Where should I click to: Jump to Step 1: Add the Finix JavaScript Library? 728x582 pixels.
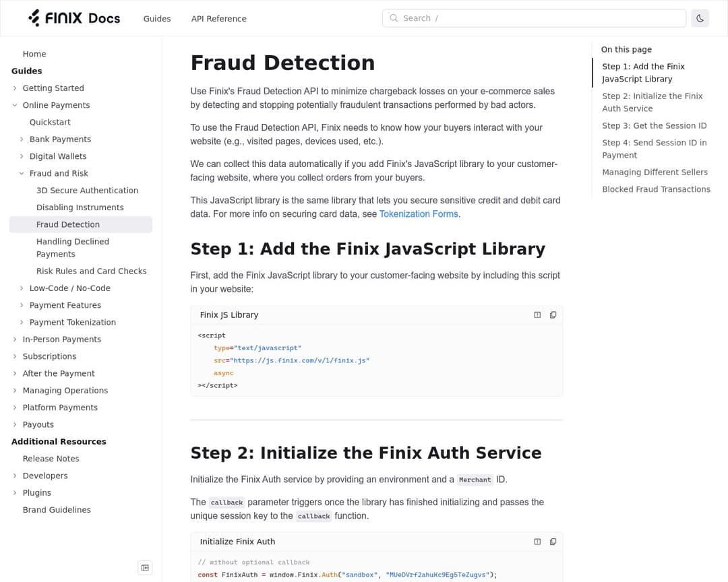click(644, 73)
